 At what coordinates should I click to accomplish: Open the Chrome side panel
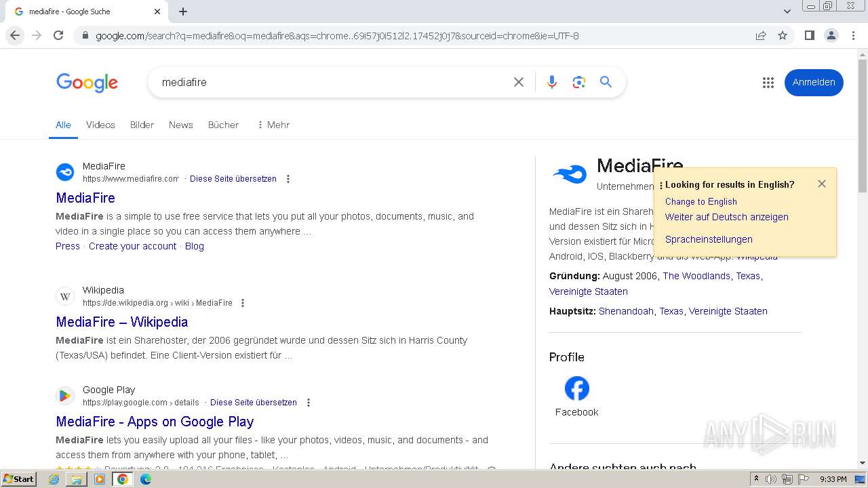click(x=809, y=35)
